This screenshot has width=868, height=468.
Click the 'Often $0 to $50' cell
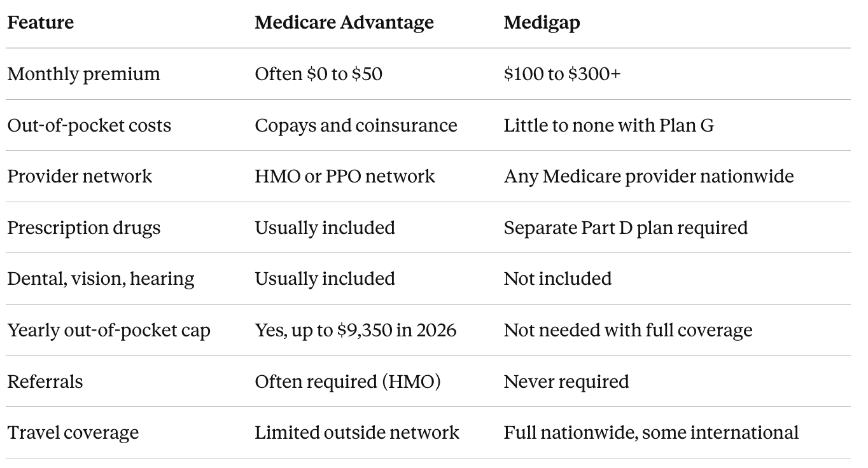(x=319, y=74)
